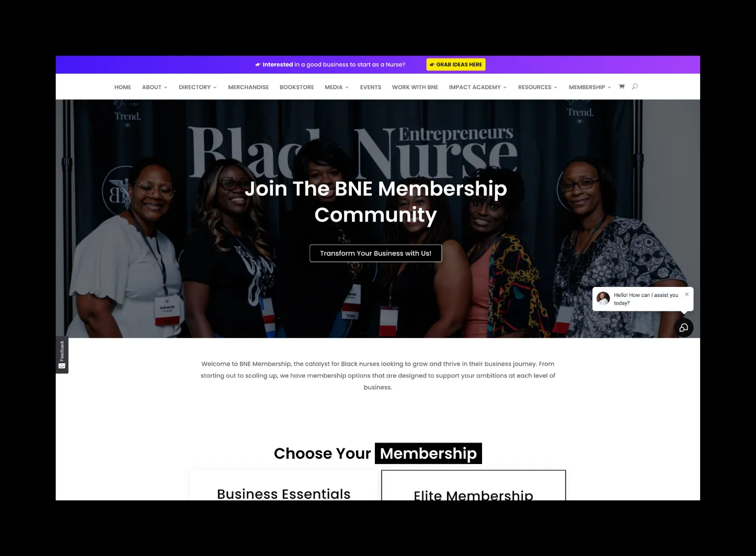Click Transform Your Business with Us button
This screenshot has height=556, width=756.
pyautogui.click(x=376, y=253)
